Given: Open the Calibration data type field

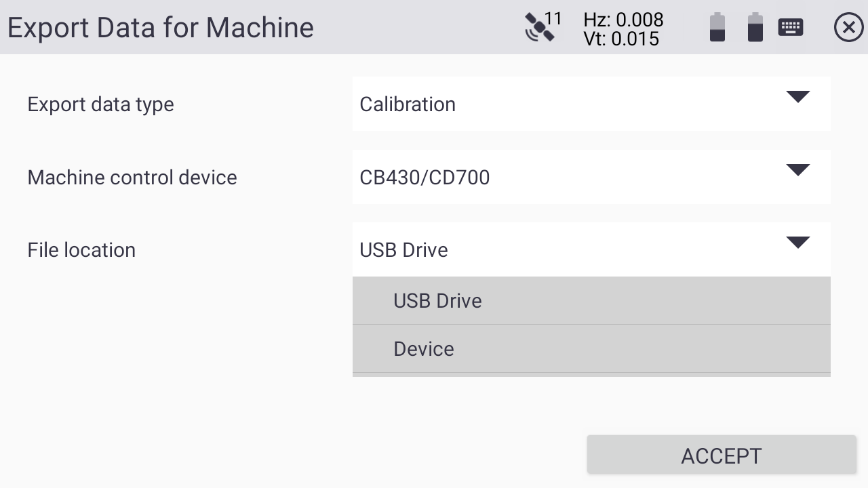Looking at the screenshot, I should 591,104.
